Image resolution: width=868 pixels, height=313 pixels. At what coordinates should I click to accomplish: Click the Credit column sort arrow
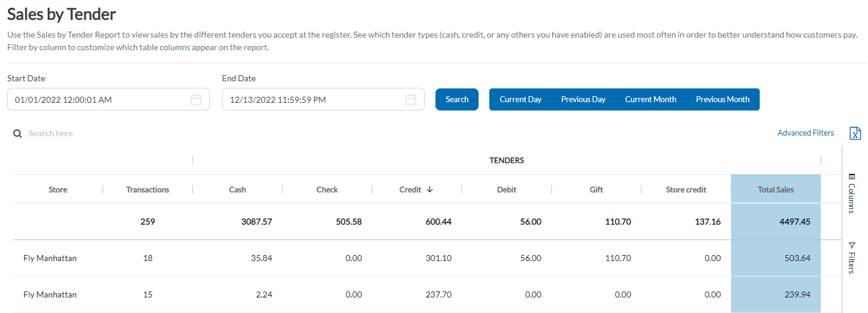[x=430, y=189]
